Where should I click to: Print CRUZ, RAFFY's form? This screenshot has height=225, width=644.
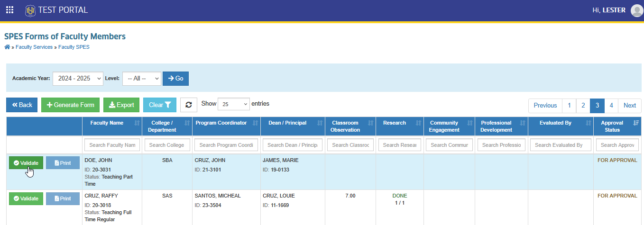pyautogui.click(x=63, y=198)
